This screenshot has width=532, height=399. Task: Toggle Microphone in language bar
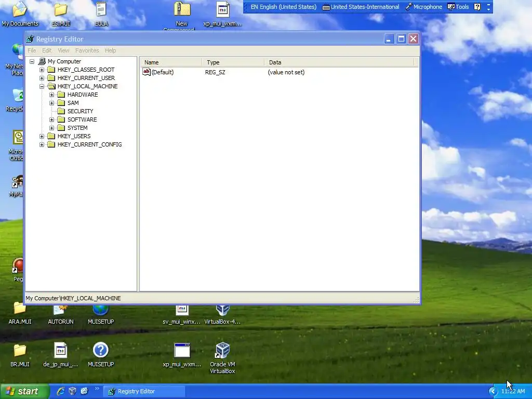point(424,7)
